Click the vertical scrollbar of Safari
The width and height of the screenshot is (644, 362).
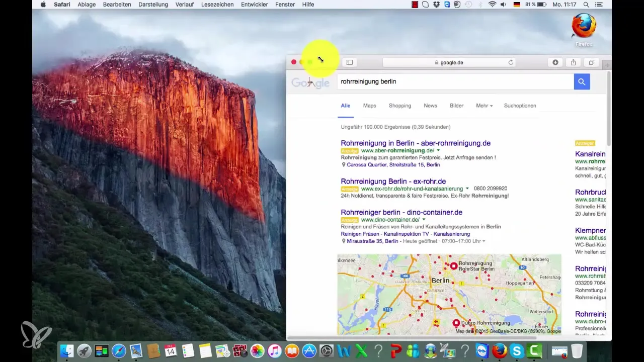[609, 108]
